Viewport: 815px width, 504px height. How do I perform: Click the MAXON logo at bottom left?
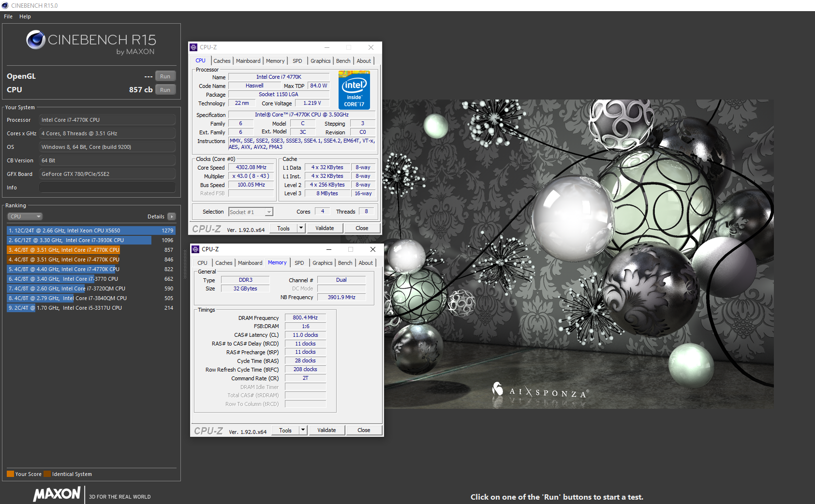coord(57,494)
